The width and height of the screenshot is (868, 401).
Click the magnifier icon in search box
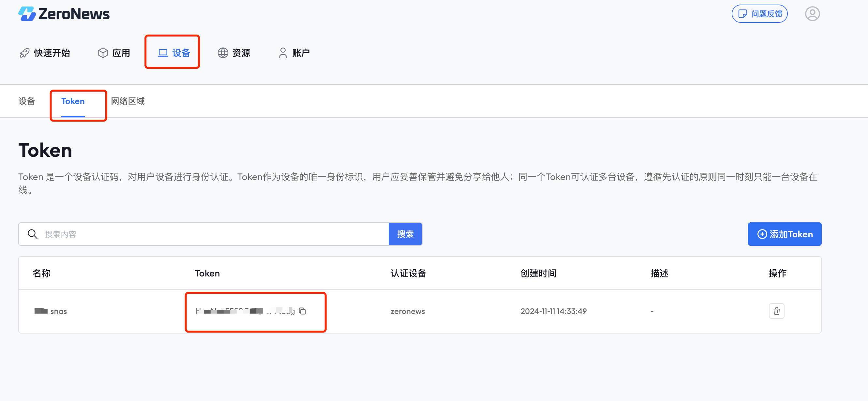tap(32, 234)
